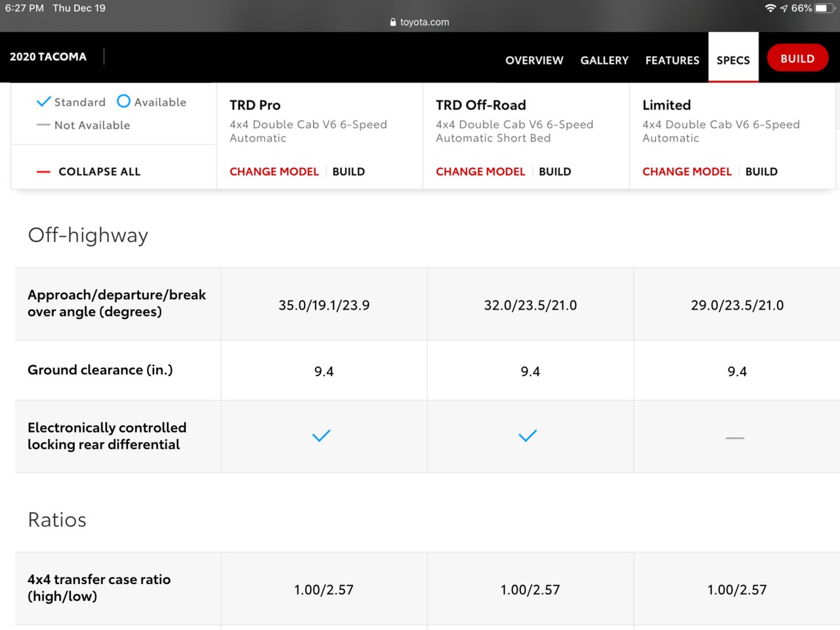Image resolution: width=840 pixels, height=630 pixels.
Task: Open the Overview tab
Action: pos(534,60)
